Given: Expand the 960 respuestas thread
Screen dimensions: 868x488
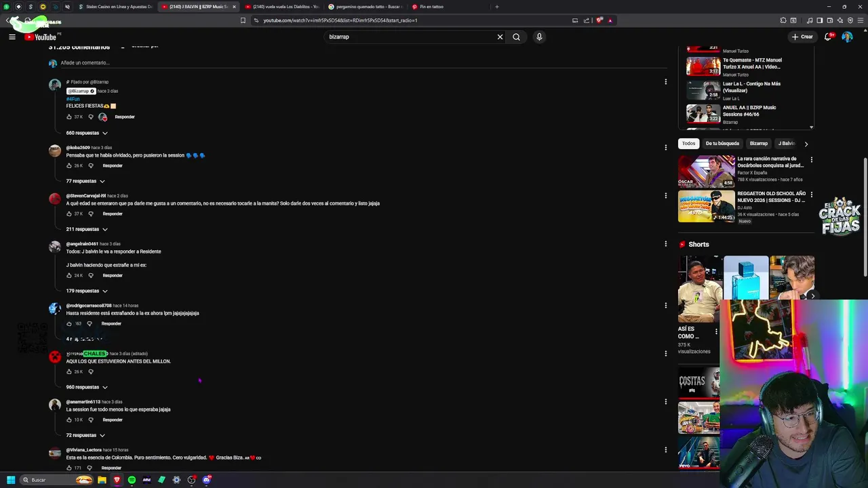Looking at the screenshot, I should tap(87, 387).
